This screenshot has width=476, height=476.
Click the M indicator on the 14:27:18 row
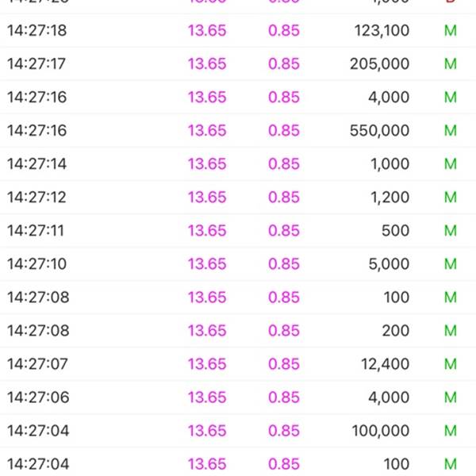coord(451,31)
